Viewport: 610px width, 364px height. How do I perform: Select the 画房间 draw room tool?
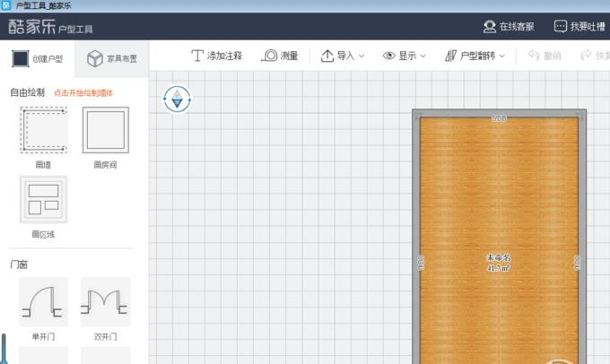coord(106,130)
